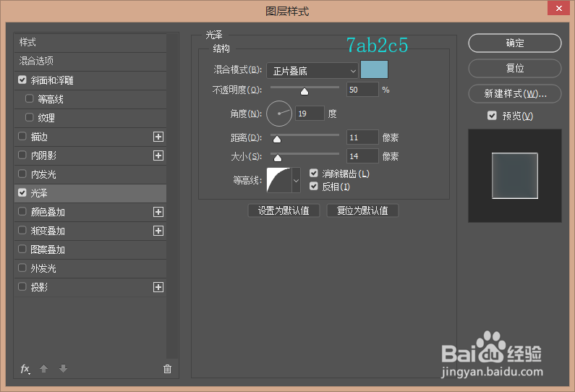Click the 复位 button
This screenshot has width=575, height=392.
pos(515,69)
